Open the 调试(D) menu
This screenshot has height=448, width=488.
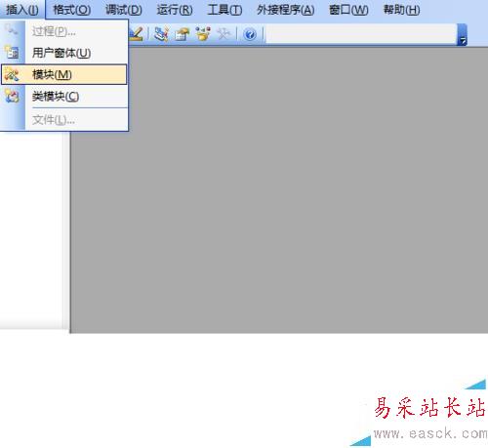click(124, 10)
